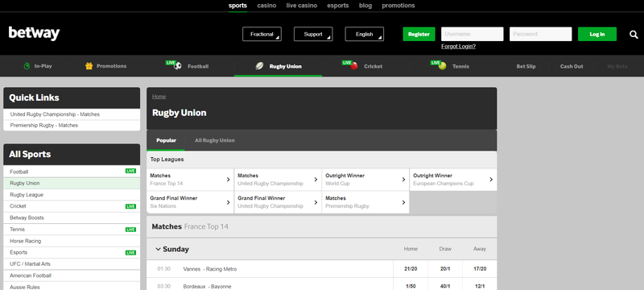Viewport: 644px width, 290px height.
Task: Collapse the Sunday matches section
Action: 158,249
